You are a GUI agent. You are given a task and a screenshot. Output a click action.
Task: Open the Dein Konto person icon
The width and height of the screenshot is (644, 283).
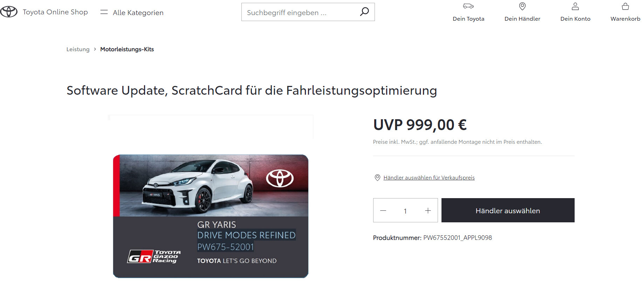pos(575,6)
